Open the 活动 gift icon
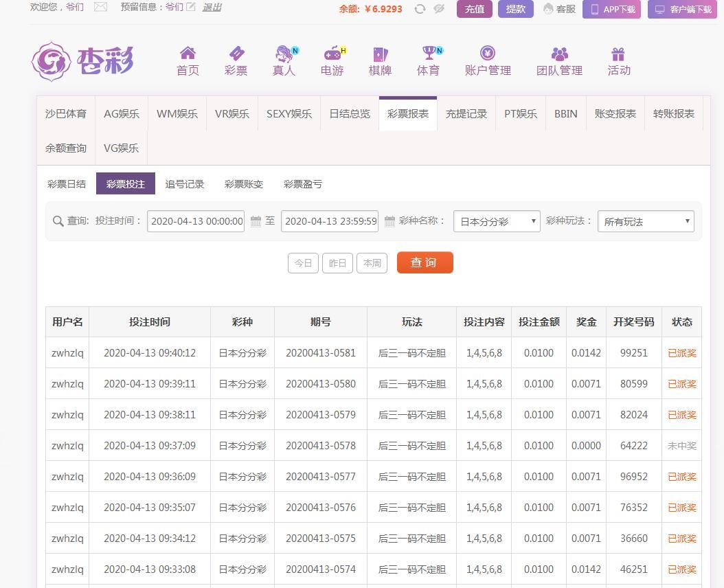The width and height of the screenshot is (724, 588). coord(618,54)
